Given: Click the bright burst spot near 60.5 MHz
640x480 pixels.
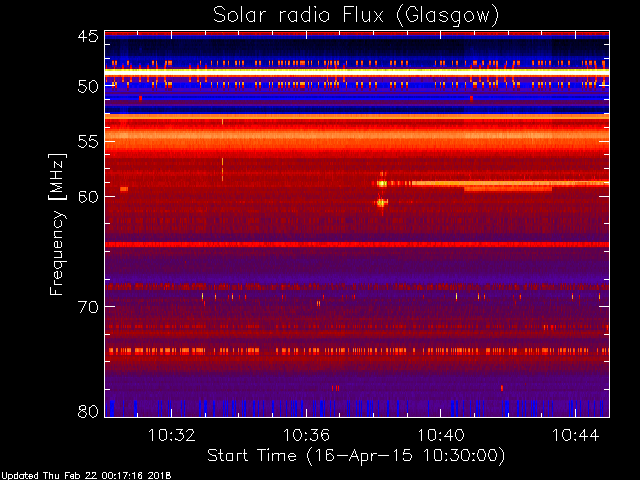Looking at the screenshot, I should [x=381, y=202].
